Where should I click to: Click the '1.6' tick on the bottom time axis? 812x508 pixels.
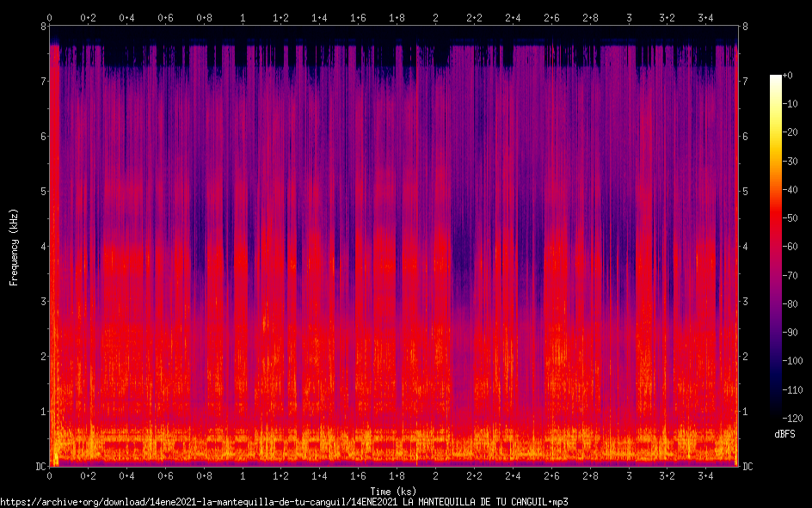click(x=359, y=476)
